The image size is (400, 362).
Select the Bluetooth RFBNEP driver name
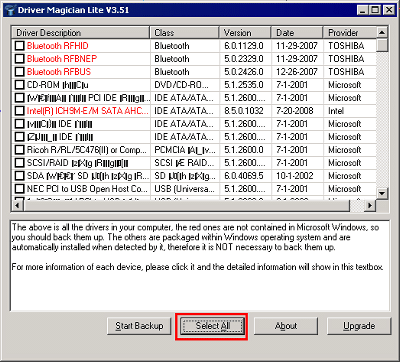click(x=62, y=59)
